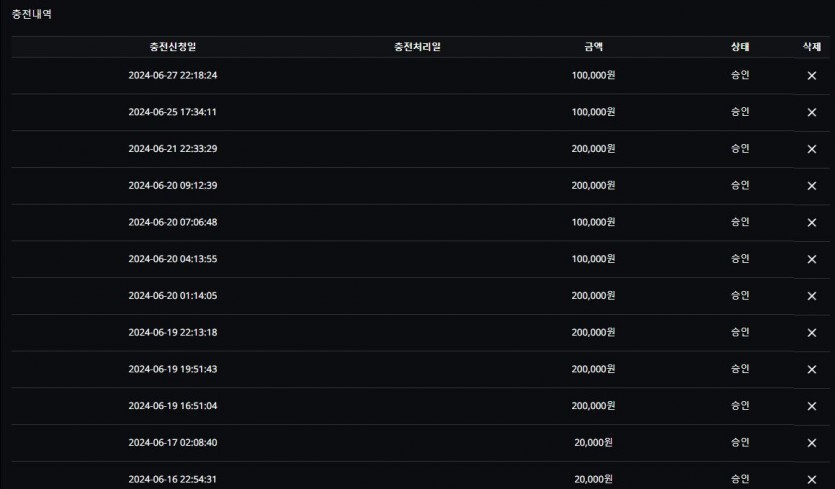This screenshot has height=489, width=835.
Task: Delete the 2024-06-16 22:54:31 record
Action: (x=812, y=479)
